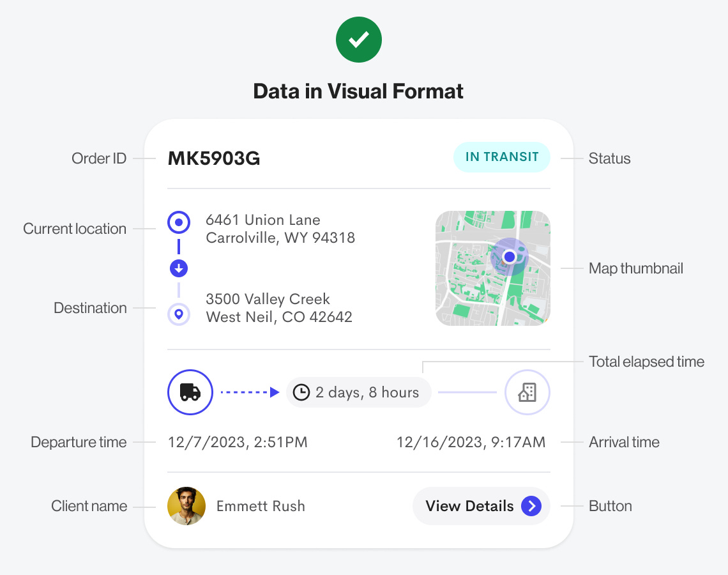The image size is (728, 575).
Task: Click the 2 days, 8 hours pill
Action: (x=358, y=392)
